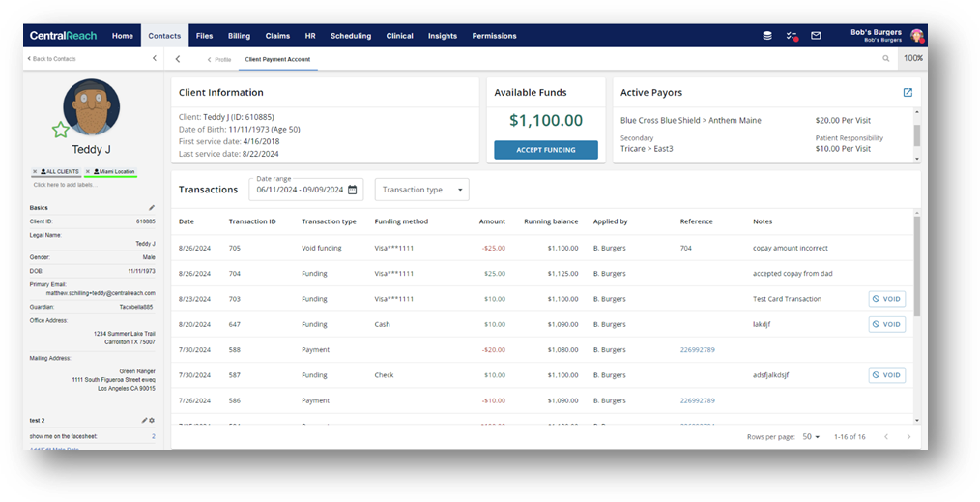The image size is (980, 502).
Task: Click the Applied by column header
Action: [x=610, y=221]
